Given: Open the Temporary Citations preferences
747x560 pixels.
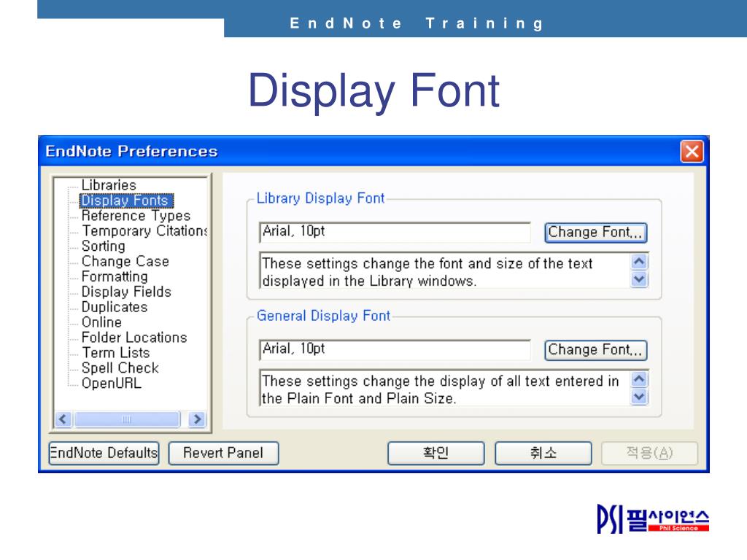Looking at the screenshot, I should [x=145, y=231].
